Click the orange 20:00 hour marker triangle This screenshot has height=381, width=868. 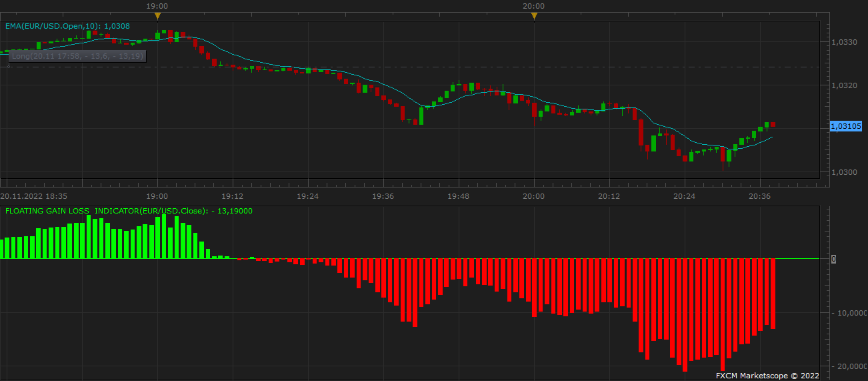pos(534,15)
